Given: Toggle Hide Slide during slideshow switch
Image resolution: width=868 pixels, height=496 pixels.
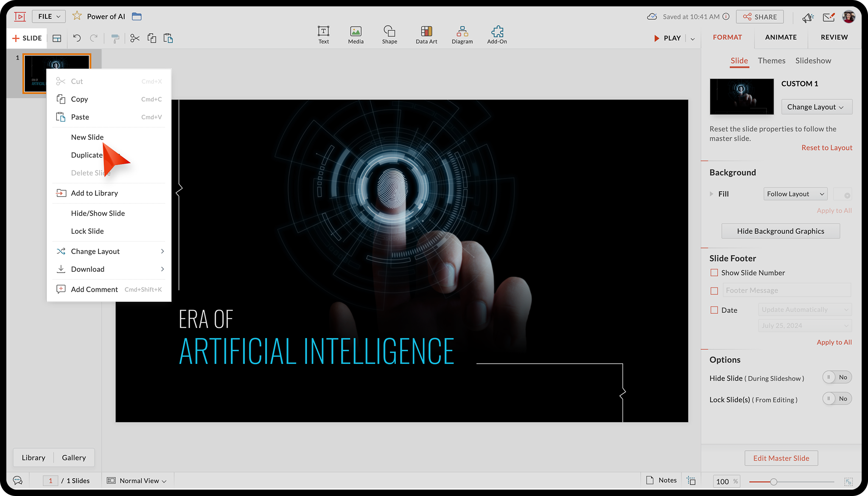Looking at the screenshot, I should 837,377.
